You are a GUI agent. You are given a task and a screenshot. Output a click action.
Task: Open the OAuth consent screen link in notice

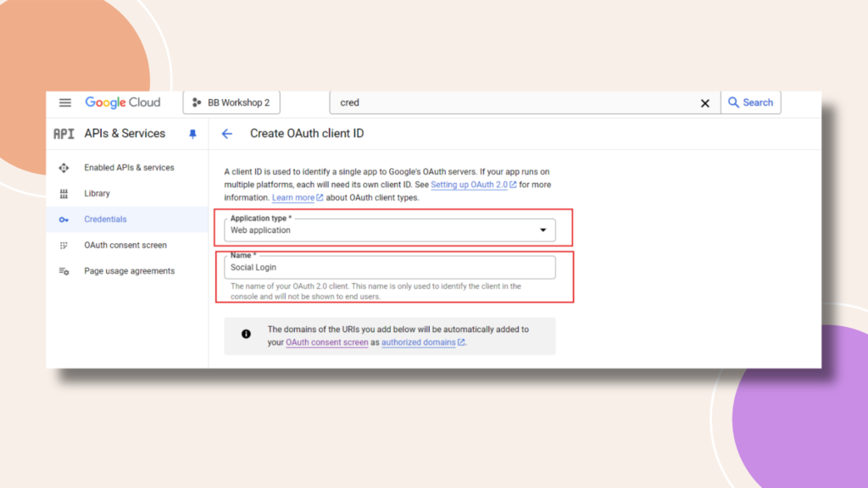pos(326,342)
